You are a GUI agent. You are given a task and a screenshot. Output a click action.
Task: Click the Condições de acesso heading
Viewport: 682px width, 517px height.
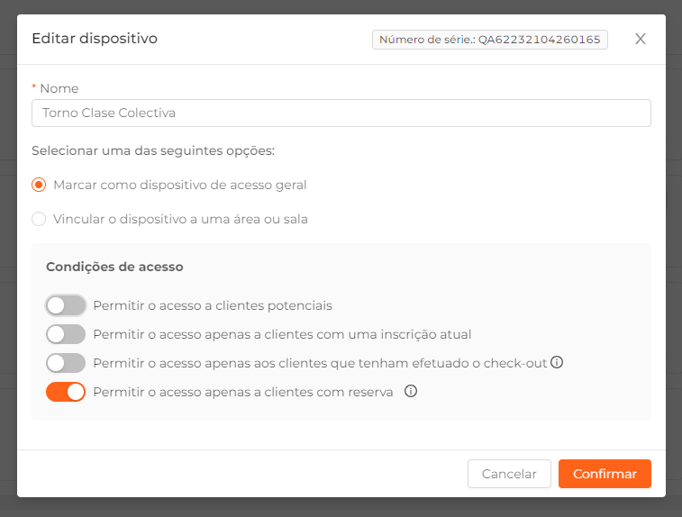click(x=114, y=267)
